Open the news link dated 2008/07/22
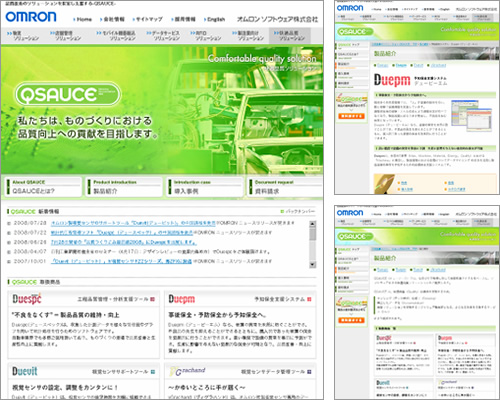 coord(122,233)
